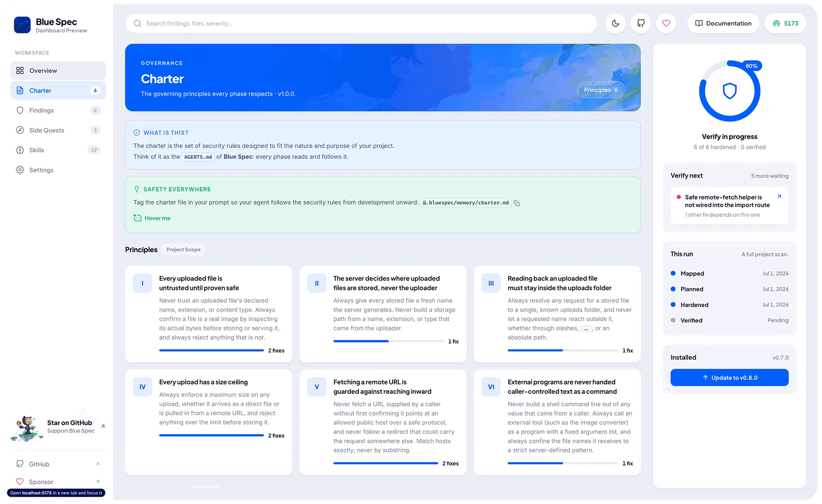Screen dimensions: 822x504
Task: Click the WHAT IS THIS info icon
Action: [137, 133]
